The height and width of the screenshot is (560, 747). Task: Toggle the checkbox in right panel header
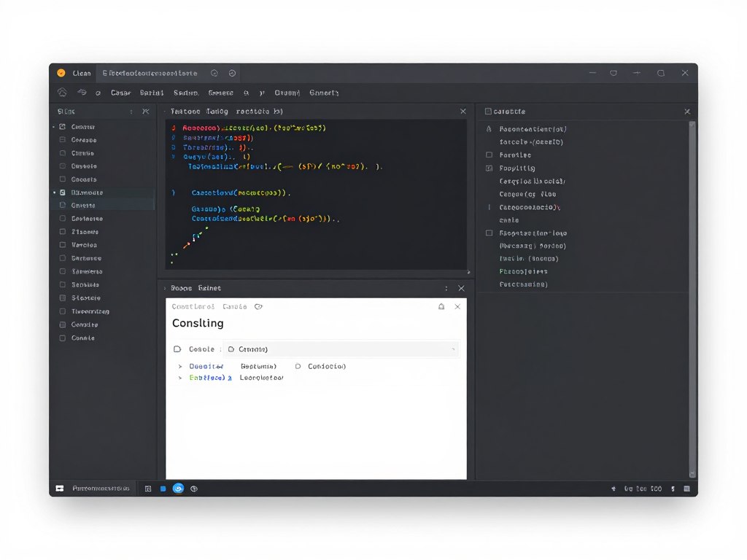[488, 112]
